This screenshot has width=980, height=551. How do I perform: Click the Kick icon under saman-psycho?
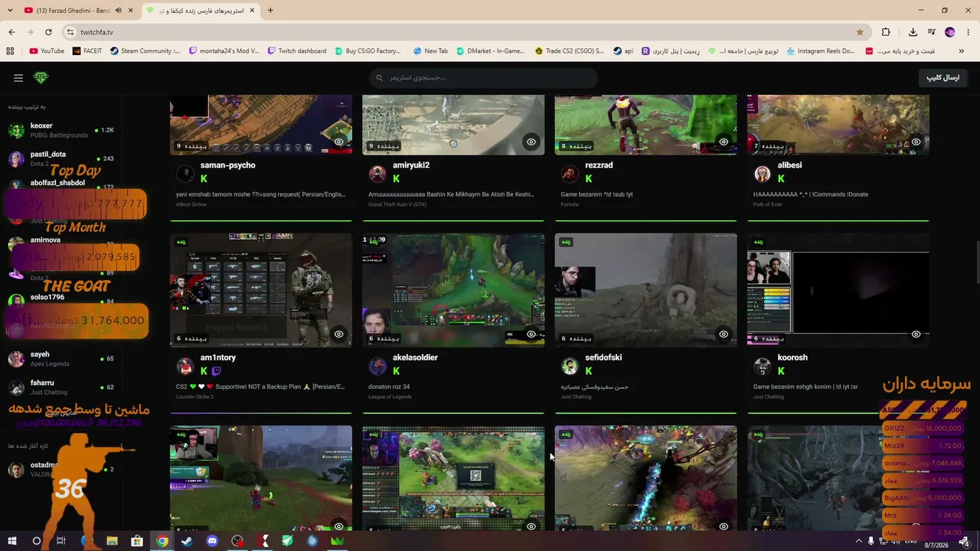(x=204, y=178)
